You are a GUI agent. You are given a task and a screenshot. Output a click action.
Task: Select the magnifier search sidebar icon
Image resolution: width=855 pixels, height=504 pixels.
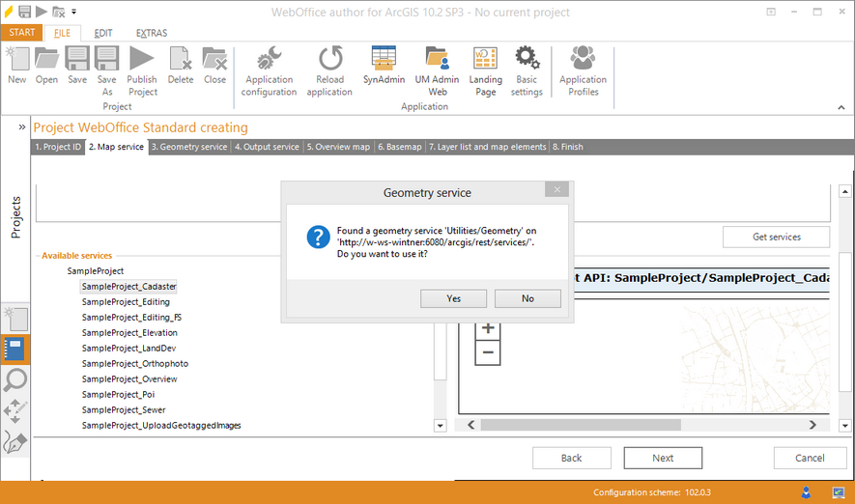pos(14,379)
